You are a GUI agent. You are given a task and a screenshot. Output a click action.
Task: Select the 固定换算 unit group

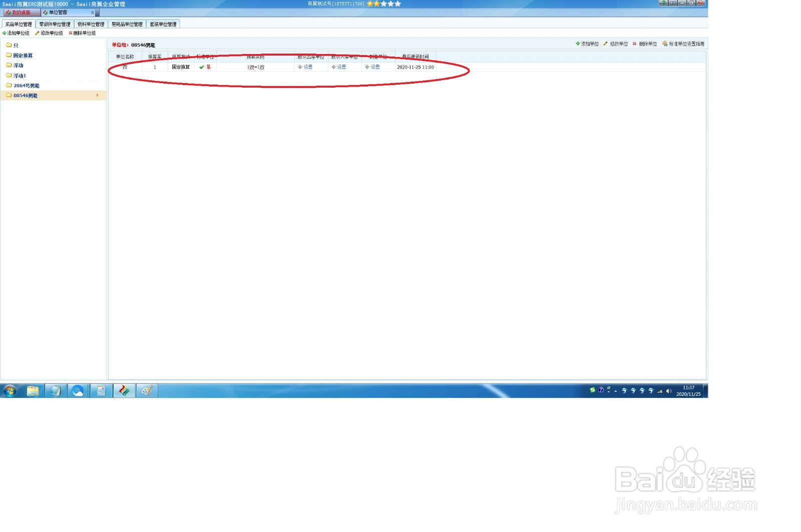point(53,55)
